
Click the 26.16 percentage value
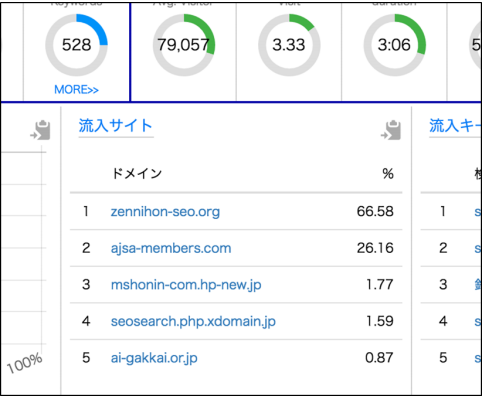pos(375,248)
